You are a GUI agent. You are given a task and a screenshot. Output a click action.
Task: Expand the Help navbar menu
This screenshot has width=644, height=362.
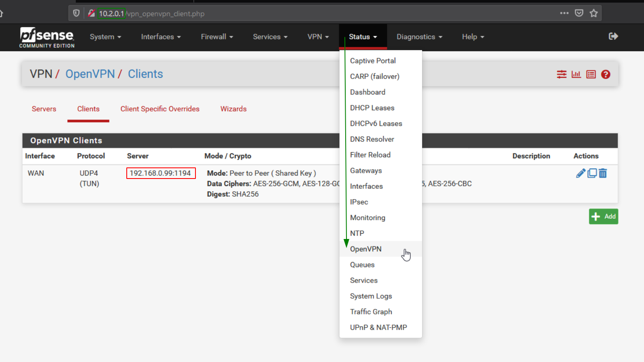pos(473,37)
